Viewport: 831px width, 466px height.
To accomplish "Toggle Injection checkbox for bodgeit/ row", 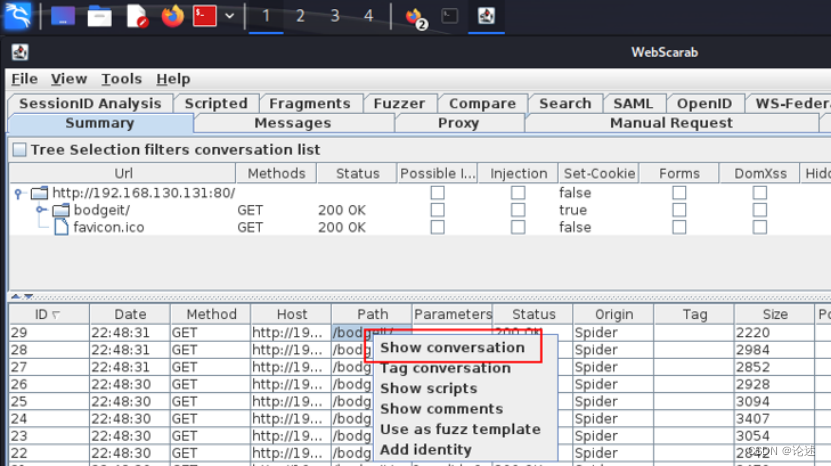I will (x=518, y=210).
